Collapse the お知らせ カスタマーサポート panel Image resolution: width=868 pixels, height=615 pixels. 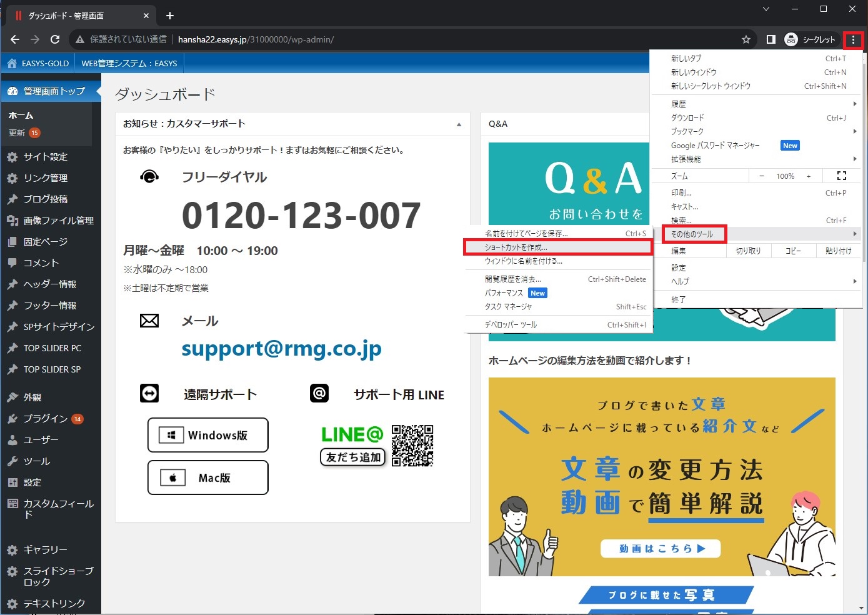click(x=459, y=124)
